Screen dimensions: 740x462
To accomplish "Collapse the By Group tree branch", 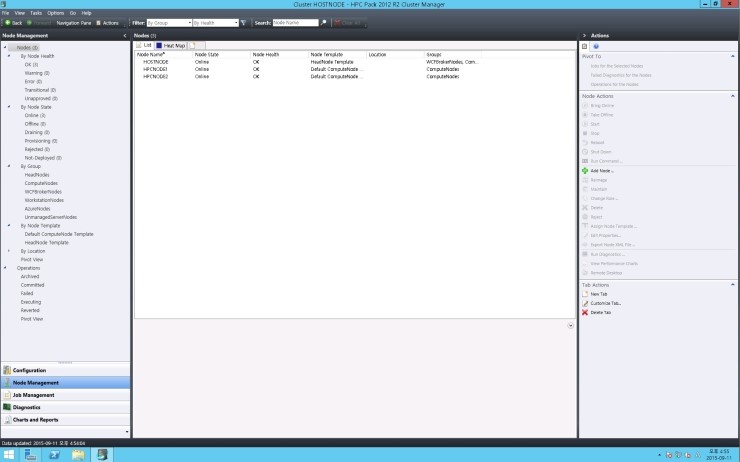I will 9,166.
